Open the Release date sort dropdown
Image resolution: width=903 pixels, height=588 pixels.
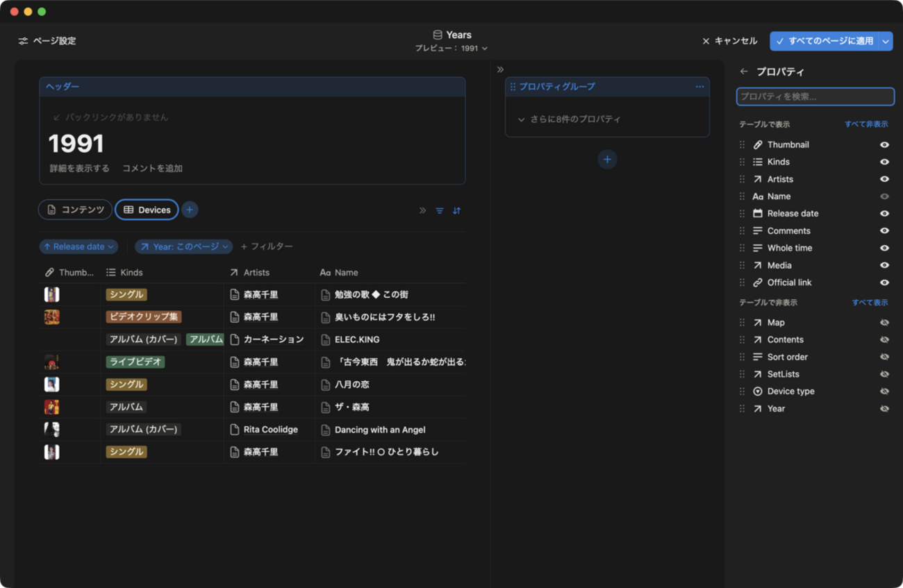tap(78, 246)
